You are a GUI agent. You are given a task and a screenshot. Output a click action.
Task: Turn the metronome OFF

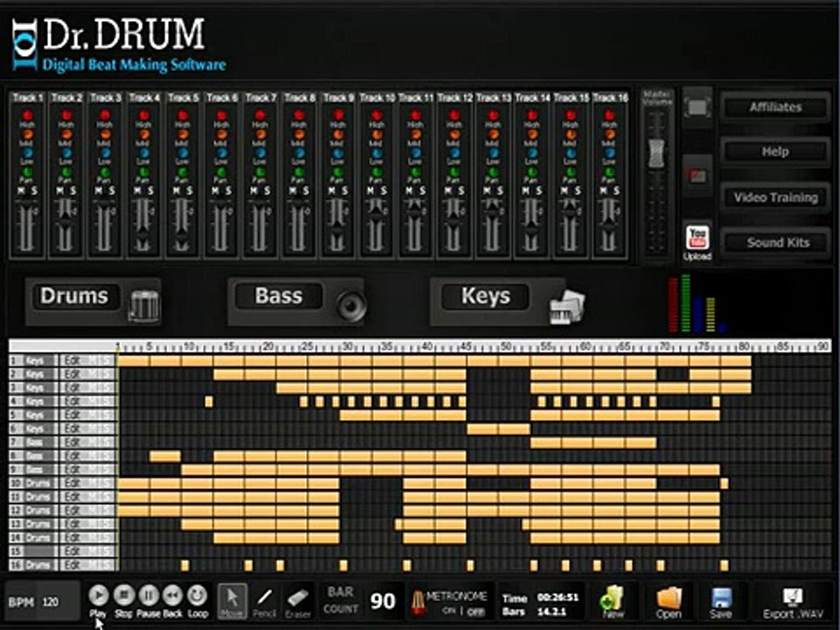point(476,612)
